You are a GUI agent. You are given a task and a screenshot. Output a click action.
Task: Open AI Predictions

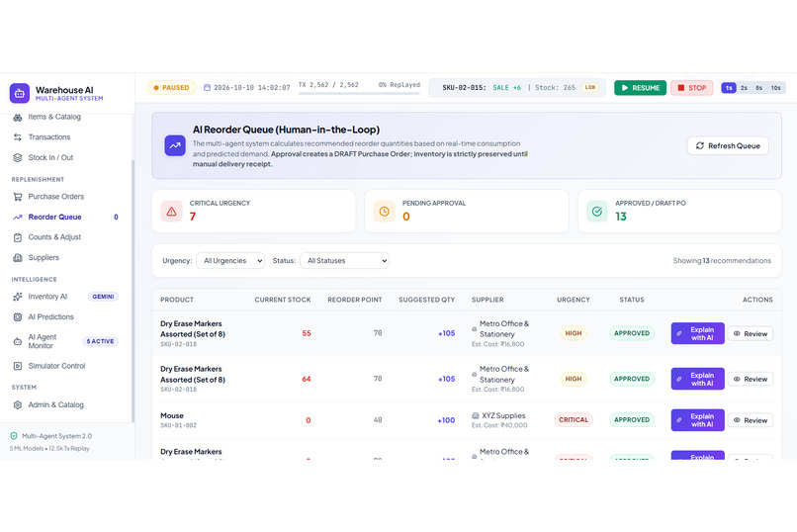(50, 317)
